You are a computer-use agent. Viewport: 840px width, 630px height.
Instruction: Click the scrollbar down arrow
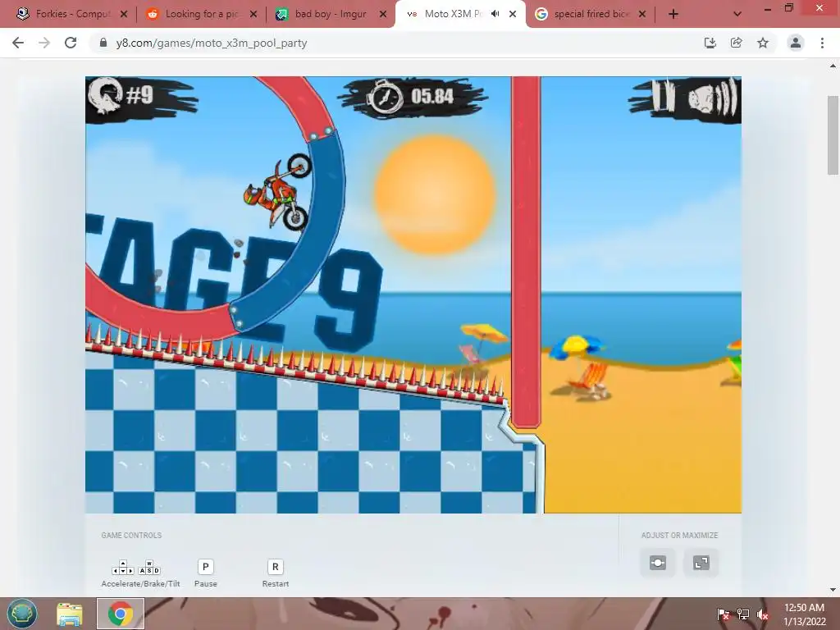click(833, 591)
